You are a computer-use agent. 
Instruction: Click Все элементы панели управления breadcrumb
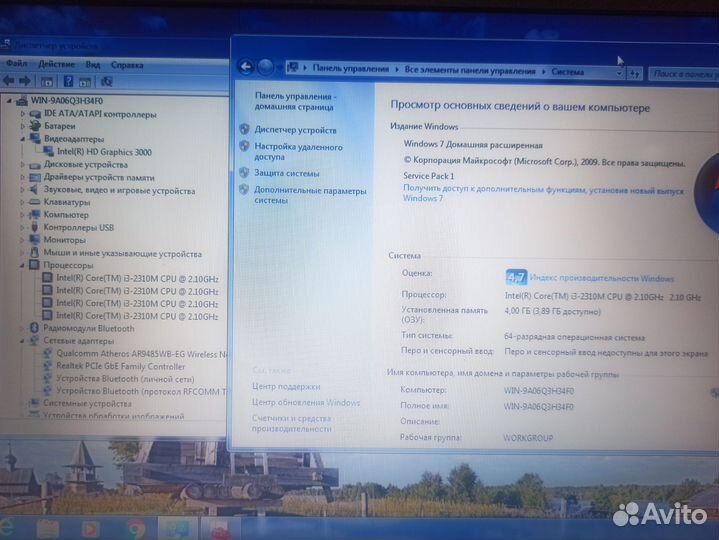click(x=470, y=71)
